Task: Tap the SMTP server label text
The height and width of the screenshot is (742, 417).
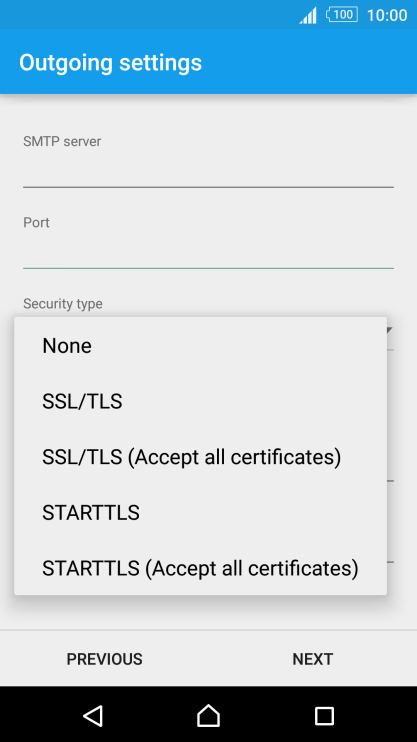Action: (x=62, y=141)
